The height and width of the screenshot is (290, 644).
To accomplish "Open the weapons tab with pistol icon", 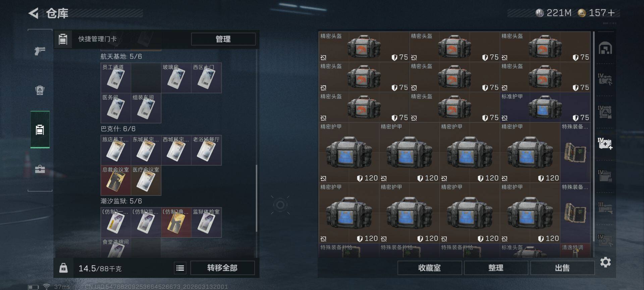I will click(40, 51).
